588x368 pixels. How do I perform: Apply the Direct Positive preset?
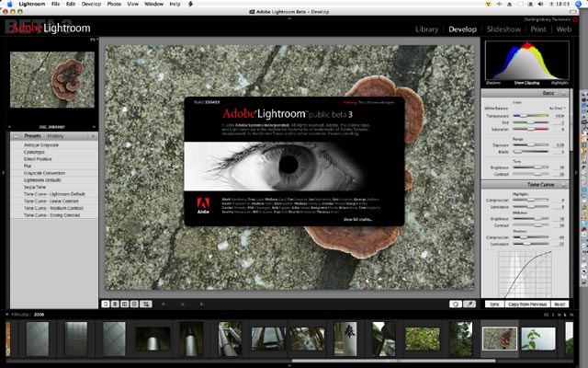click(x=54, y=159)
